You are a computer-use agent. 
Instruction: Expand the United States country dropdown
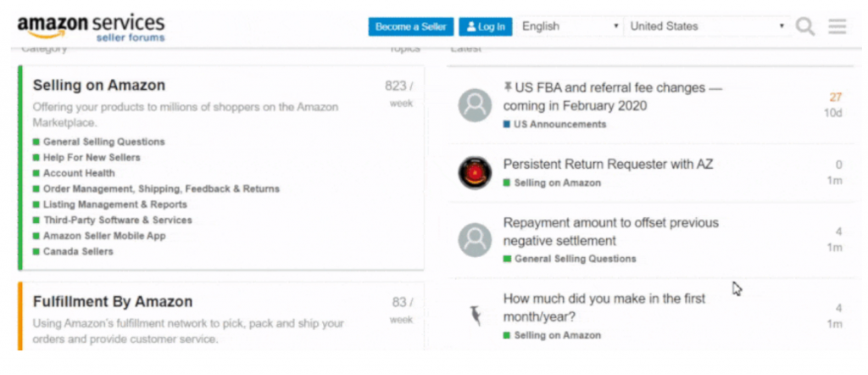point(707,26)
